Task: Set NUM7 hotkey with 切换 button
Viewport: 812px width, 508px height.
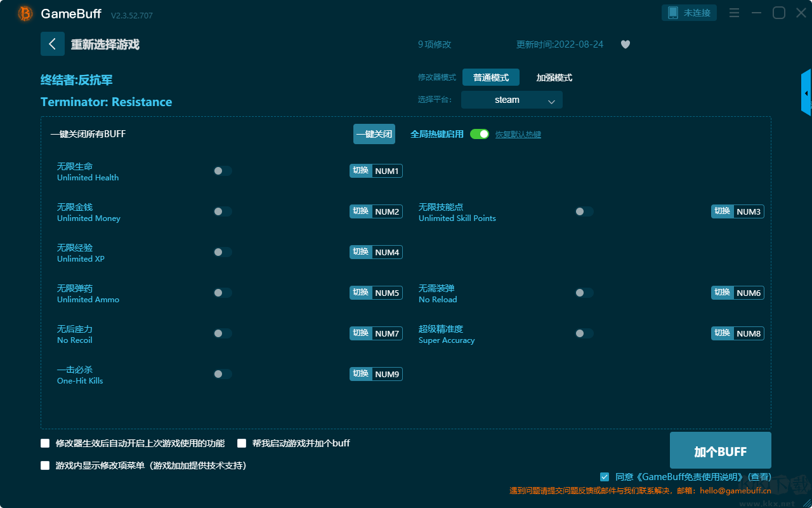Action: pyautogui.click(x=376, y=333)
